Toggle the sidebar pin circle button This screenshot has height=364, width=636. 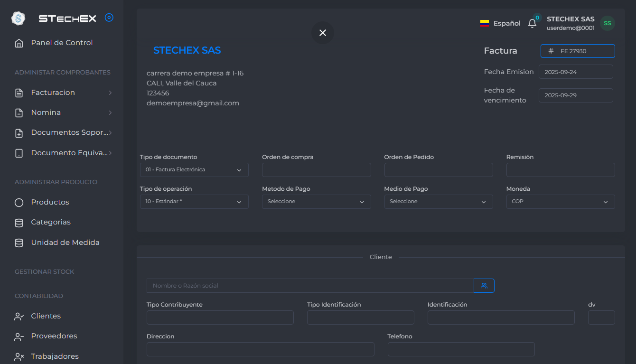tap(109, 18)
